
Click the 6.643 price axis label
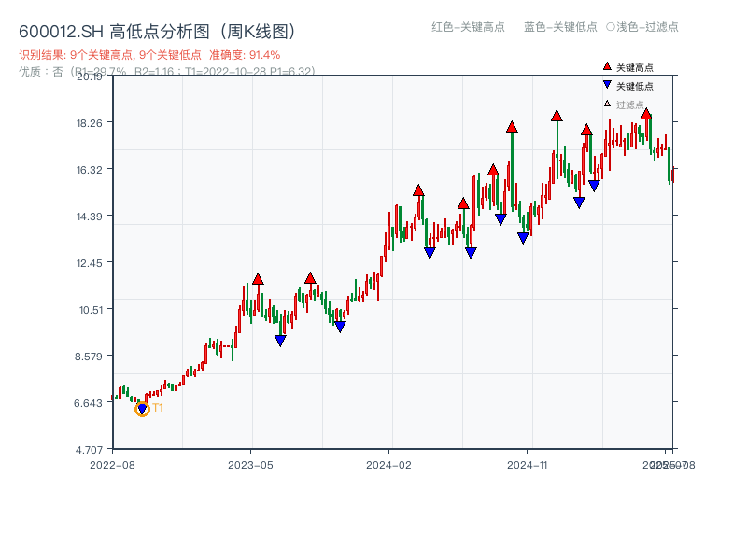tap(88, 403)
